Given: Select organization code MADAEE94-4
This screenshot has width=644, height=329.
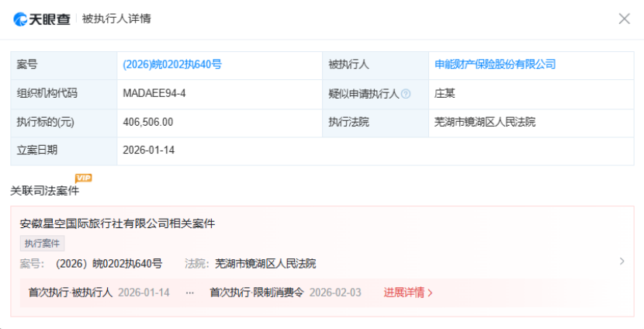Looking at the screenshot, I should (154, 94).
